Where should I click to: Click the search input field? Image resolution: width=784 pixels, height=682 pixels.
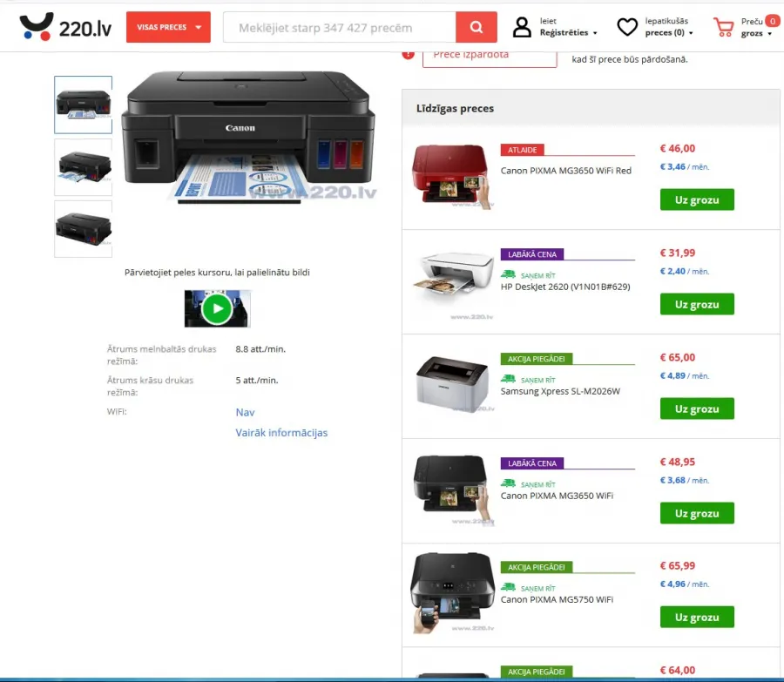[x=340, y=28]
